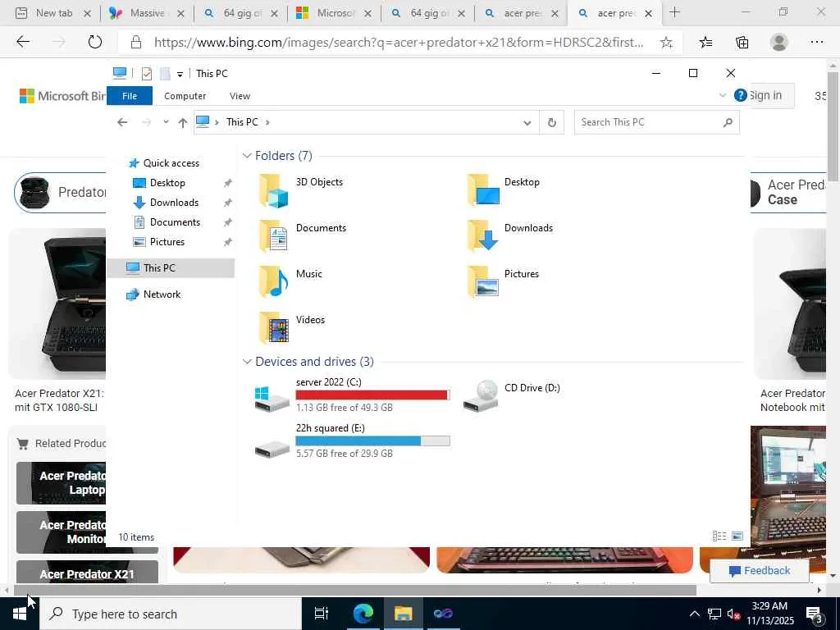Click the Feedback button on Bing
Screen dimensions: 840x630
[x=759, y=571]
